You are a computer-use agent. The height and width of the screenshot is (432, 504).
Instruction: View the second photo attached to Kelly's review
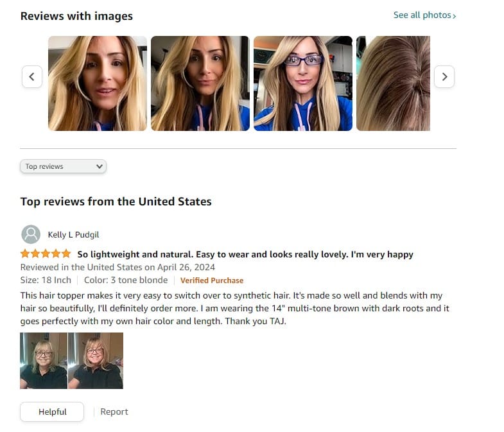click(96, 361)
